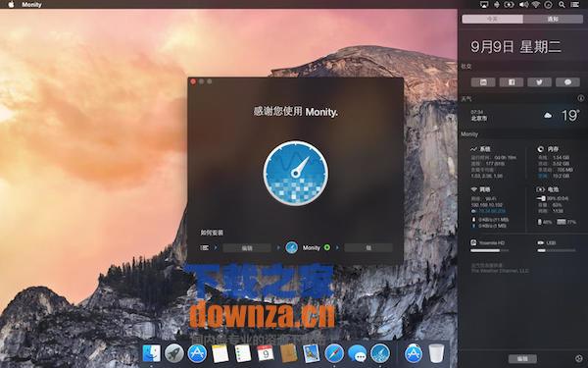Click the 9月9日 星期二 date header
Screen dimensions: 588x368
click(516, 47)
